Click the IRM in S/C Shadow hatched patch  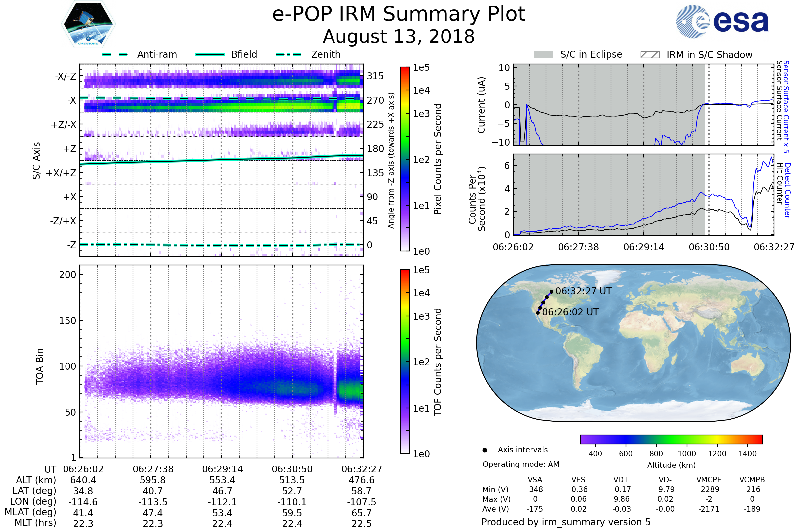click(x=650, y=55)
